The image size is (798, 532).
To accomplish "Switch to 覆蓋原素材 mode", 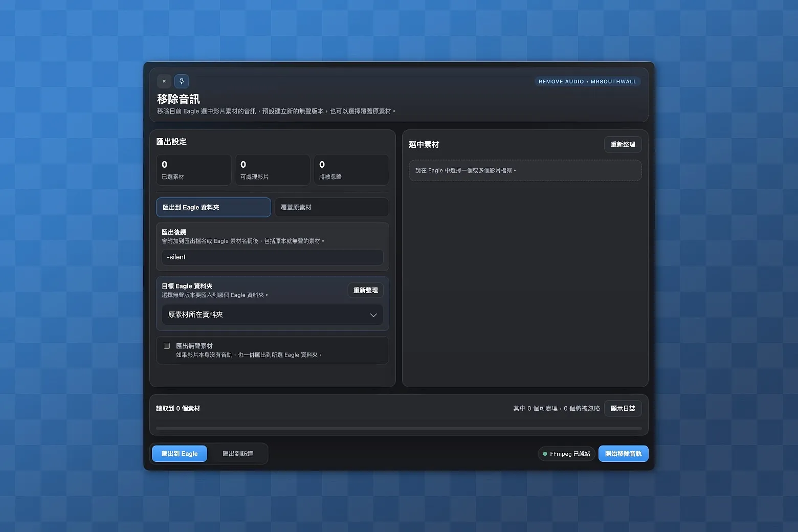I will (331, 207).
